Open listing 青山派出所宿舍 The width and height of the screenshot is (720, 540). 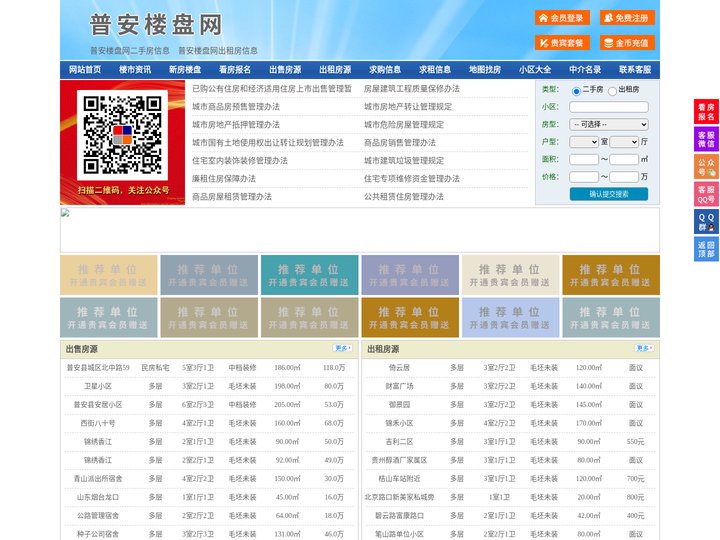coord(98,478)
